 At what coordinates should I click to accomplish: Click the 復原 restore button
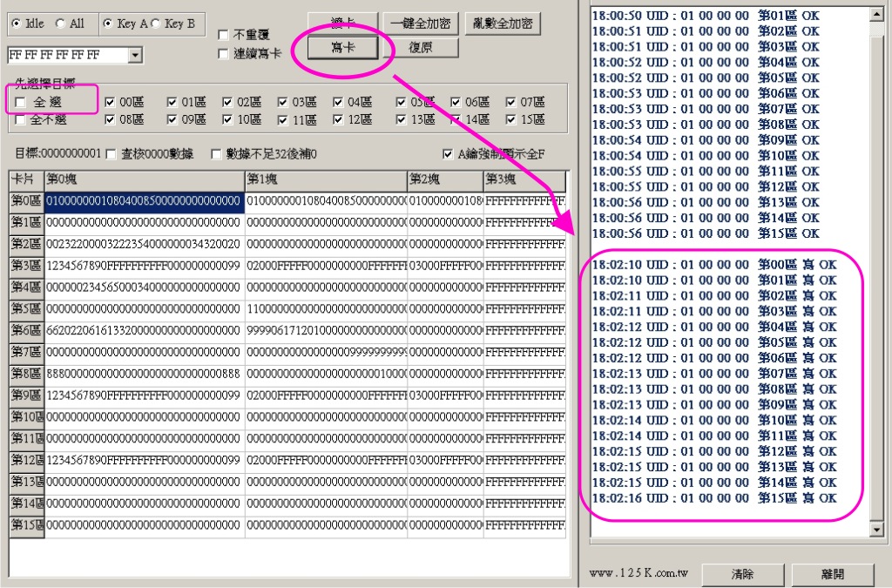pos(420,47)
